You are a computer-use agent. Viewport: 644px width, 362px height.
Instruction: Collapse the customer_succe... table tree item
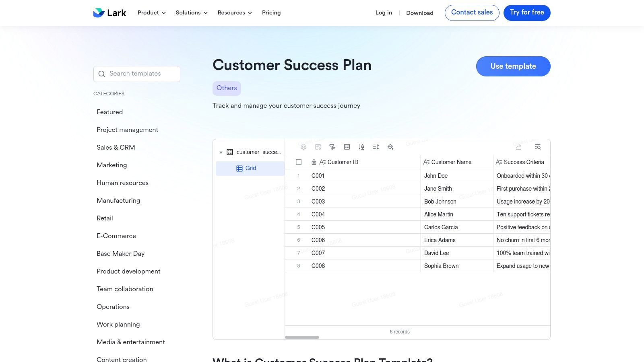pos(221,152)
